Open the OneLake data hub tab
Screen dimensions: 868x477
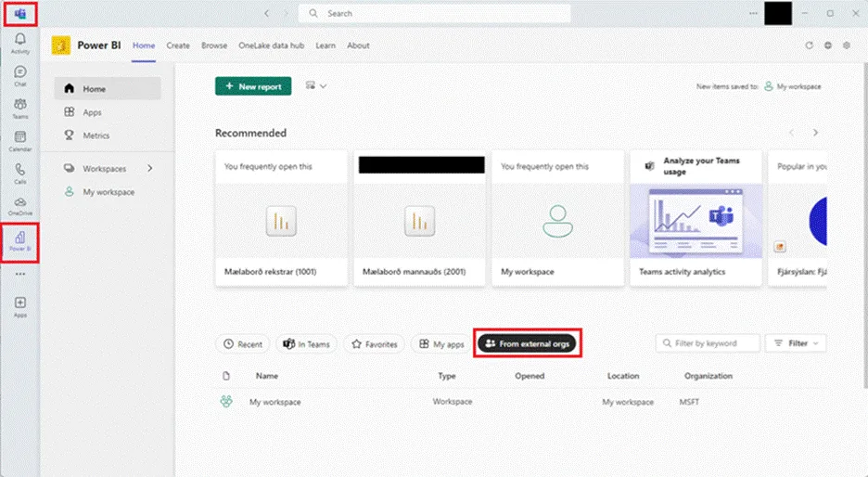pos(271,45)
